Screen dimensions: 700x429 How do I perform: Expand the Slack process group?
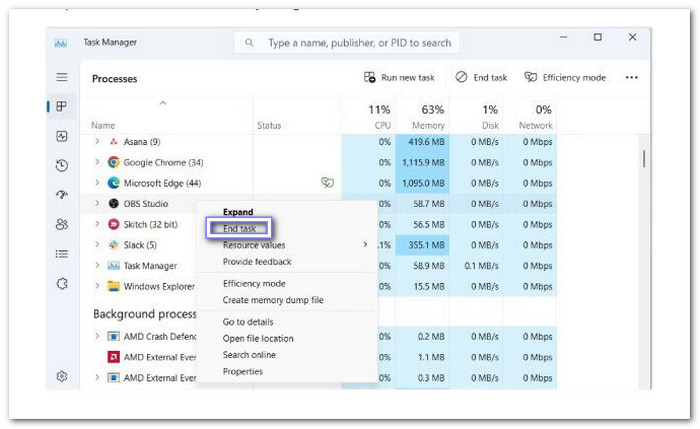coord(97,244)
